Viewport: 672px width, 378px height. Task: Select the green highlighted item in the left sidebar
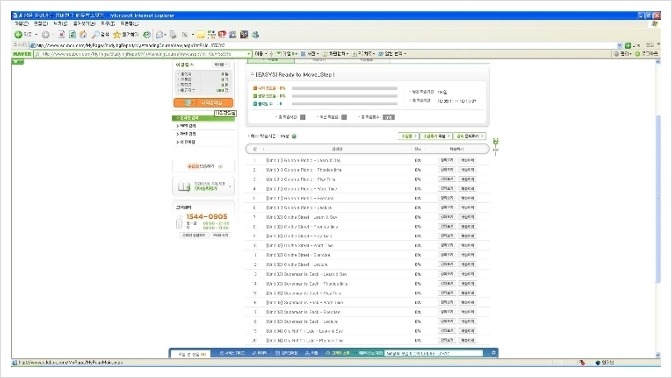coord(203,118)
